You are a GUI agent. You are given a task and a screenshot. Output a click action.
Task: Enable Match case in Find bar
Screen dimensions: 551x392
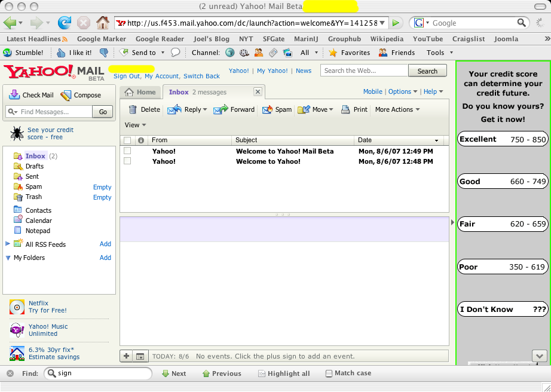click(x=329, y=373)
